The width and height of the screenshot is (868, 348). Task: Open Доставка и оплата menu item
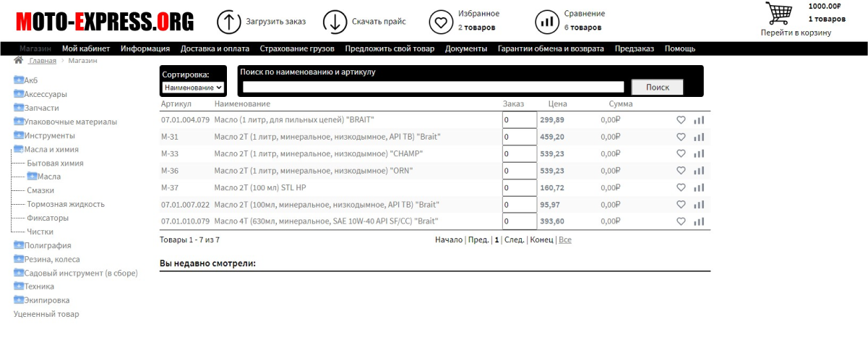[x=215, y=48]
